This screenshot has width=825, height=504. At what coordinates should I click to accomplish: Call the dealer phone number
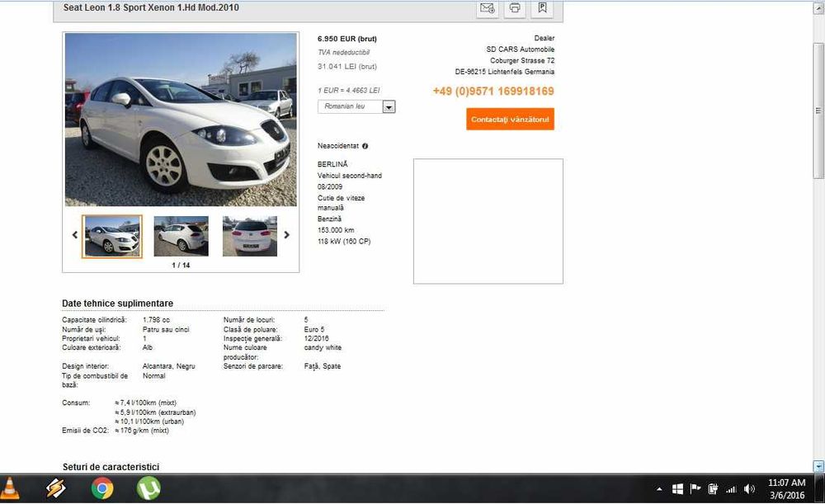pyautogui.click(x=493, y=91)
